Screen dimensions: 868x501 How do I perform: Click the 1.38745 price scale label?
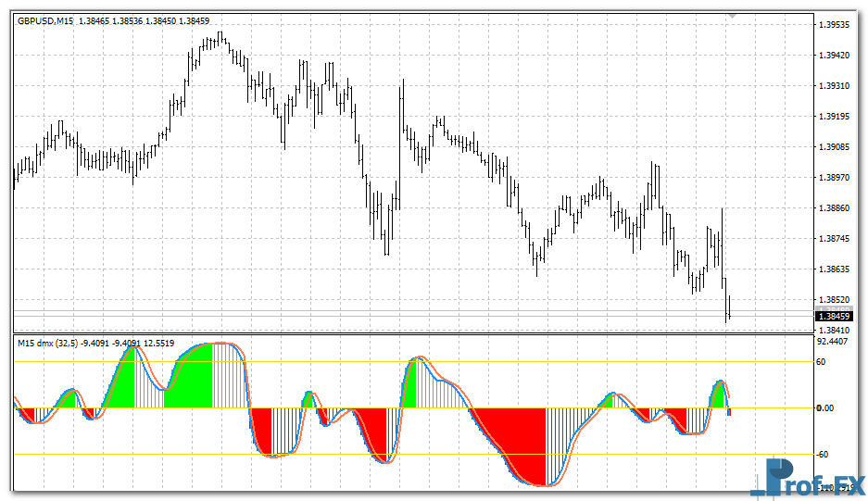point(835,239)
